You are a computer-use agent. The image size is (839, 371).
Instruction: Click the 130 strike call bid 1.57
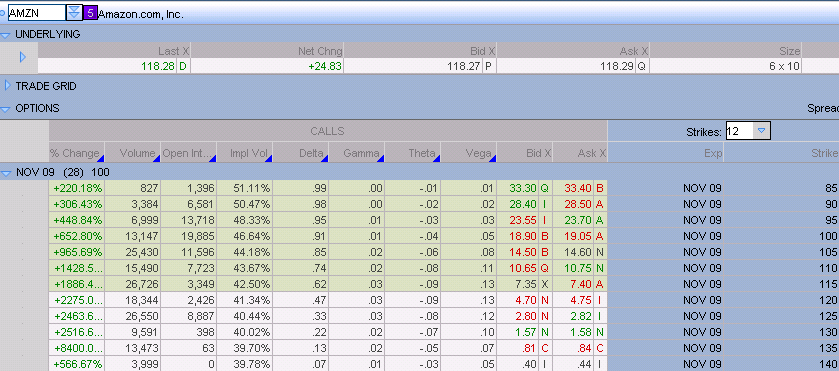tap(526, 332)
